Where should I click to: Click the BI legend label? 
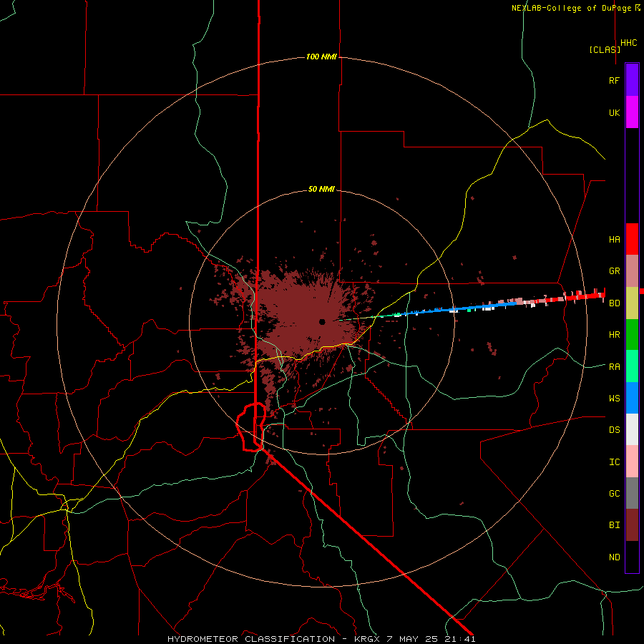(615, 525)
